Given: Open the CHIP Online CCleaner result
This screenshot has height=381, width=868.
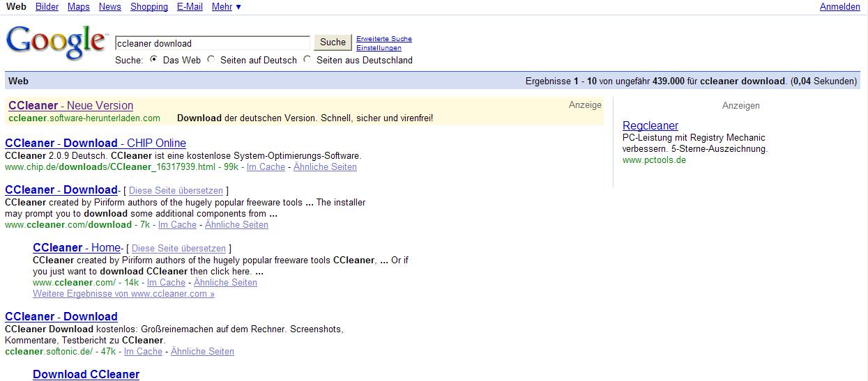Looking at the screenshot, I should [x=96, y=143].
